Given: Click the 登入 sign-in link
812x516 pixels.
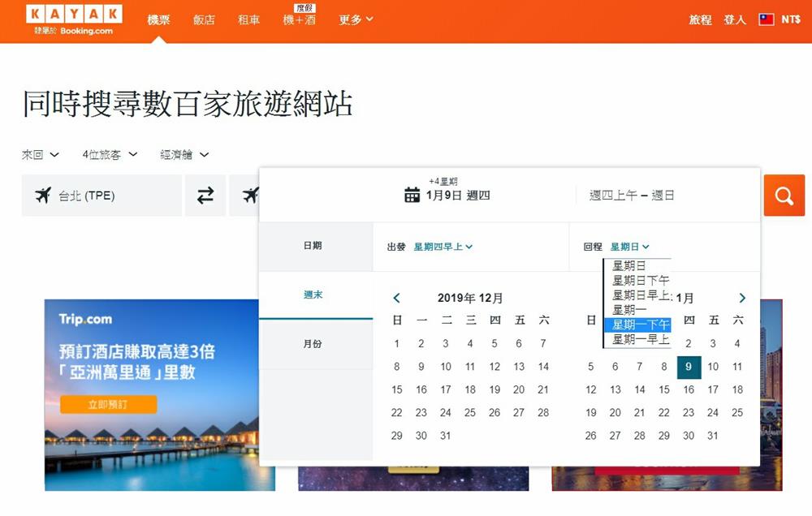Looking at the screenshot, I should (734, 19).
